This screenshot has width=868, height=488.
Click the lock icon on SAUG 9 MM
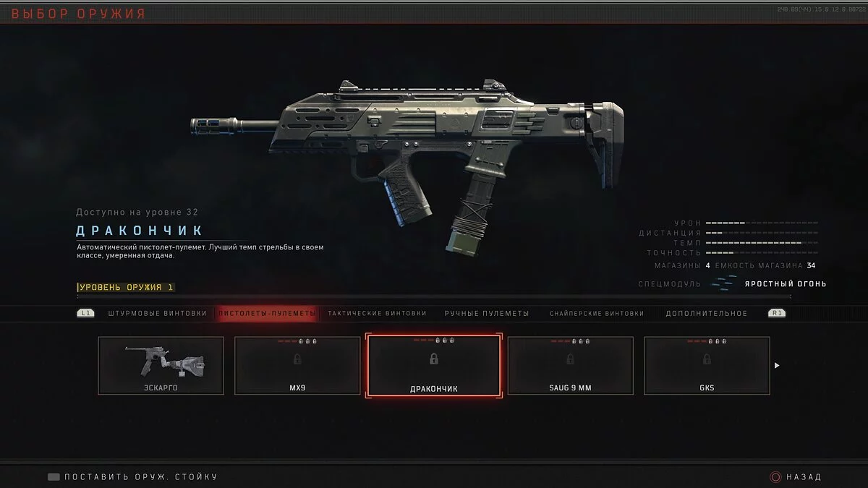point(570,359)
